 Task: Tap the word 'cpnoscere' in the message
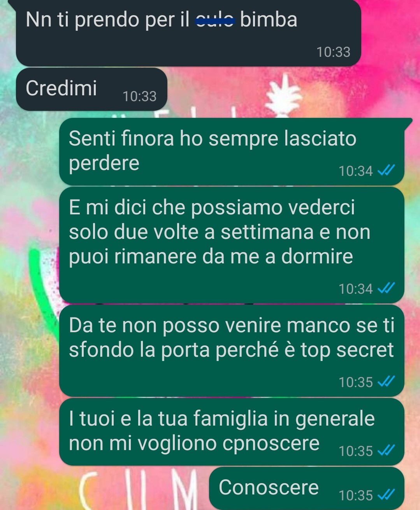pos(271,444)
